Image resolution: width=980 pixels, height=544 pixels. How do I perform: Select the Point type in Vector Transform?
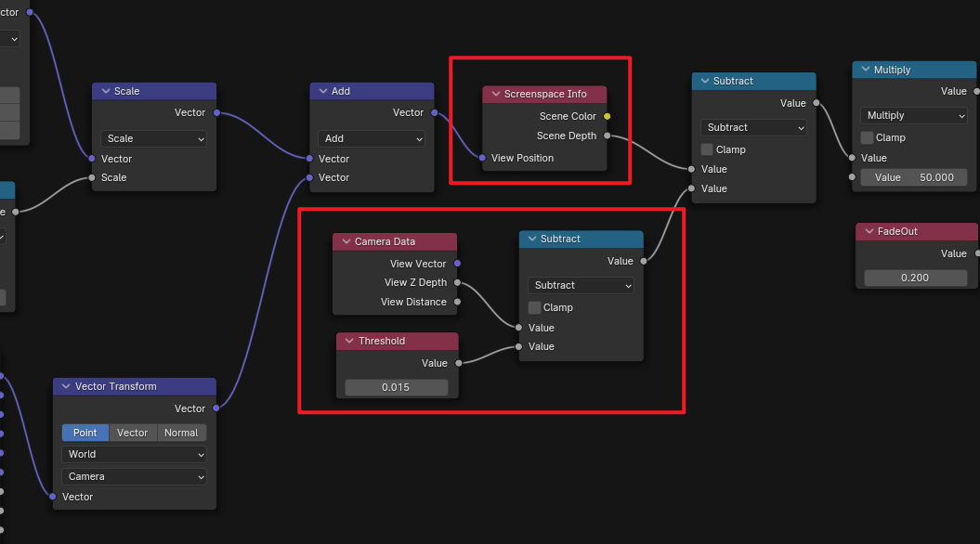85,433
